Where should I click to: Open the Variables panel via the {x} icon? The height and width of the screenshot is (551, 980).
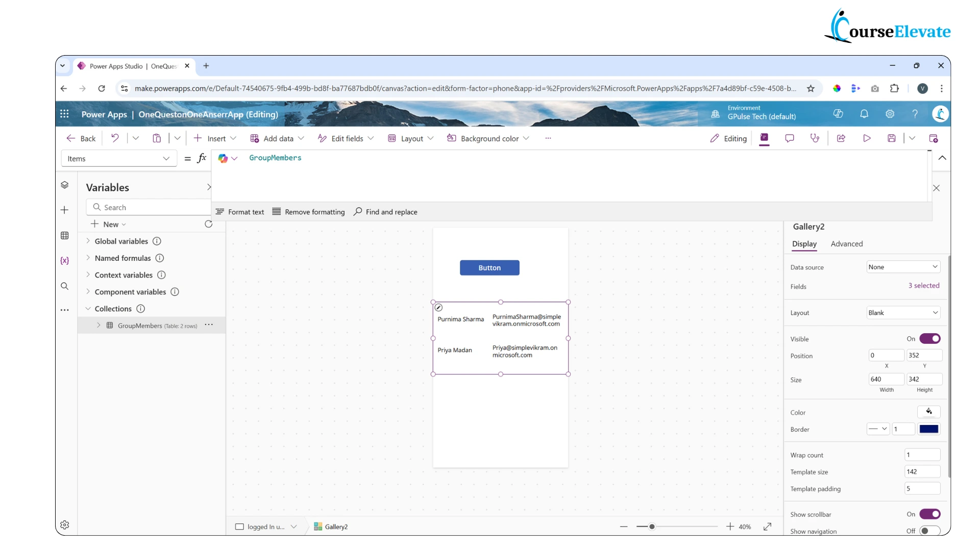pyautogui.click(x=65, y=261)
